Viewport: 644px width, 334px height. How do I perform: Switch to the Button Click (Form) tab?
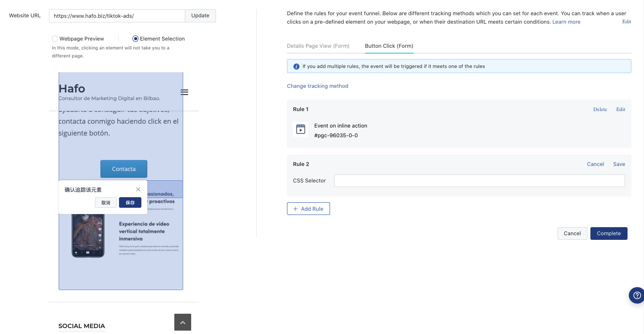click(389, 46)
